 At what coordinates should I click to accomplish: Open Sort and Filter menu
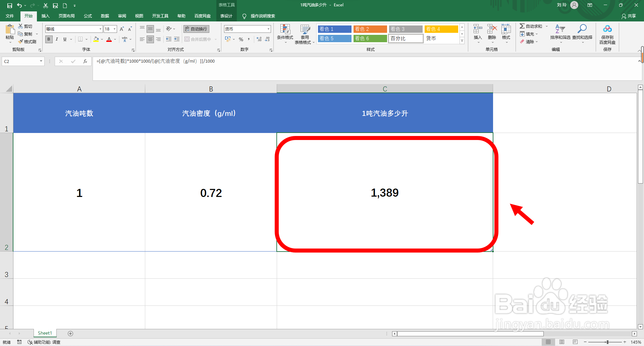point(560,33)
